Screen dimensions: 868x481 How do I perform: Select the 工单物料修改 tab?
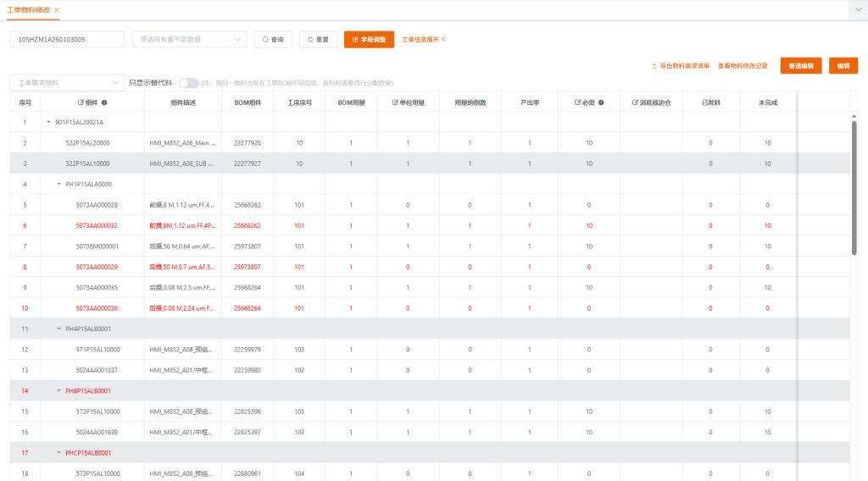28,10
